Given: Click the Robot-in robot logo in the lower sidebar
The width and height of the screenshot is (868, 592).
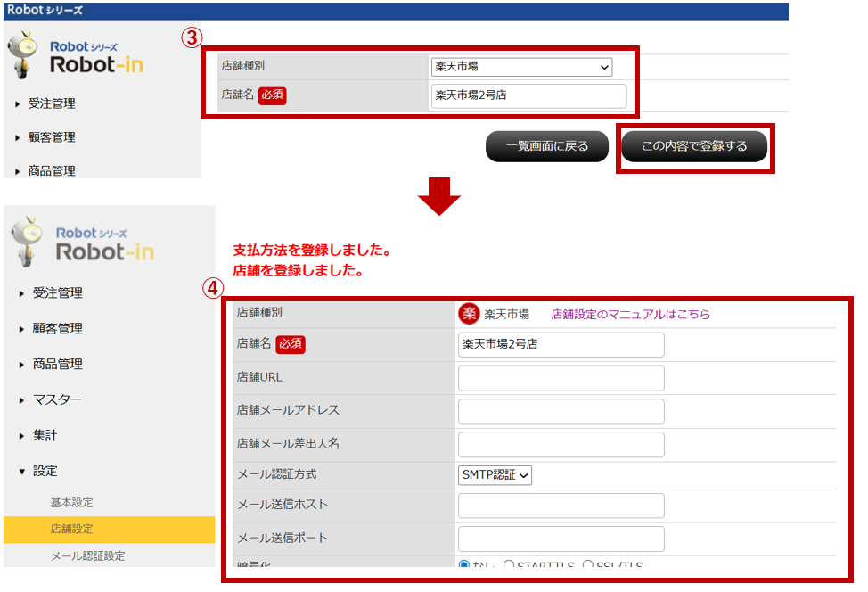Looking at the screenshot, I should [83, 242].
